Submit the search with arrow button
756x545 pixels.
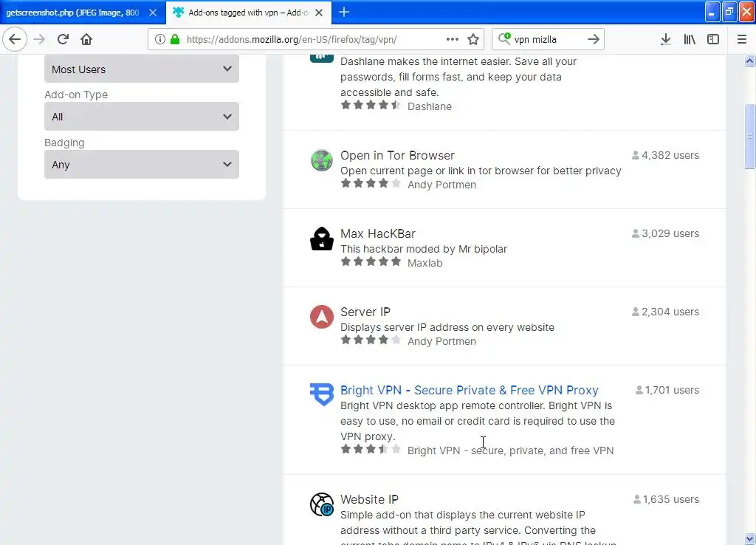click(594, 39)
